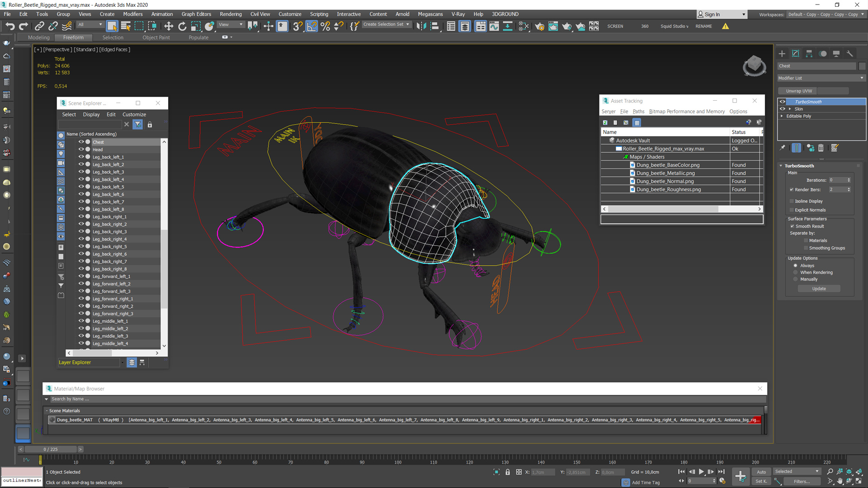Click the Play Animation button

(701, 472)
